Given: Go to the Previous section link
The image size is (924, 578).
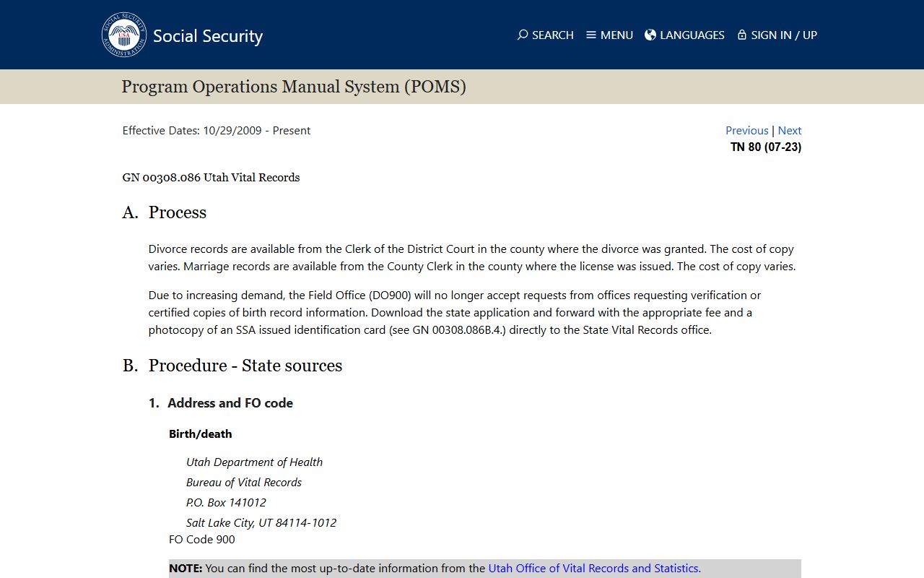Looking at the screenshot, I should [746, 130].
